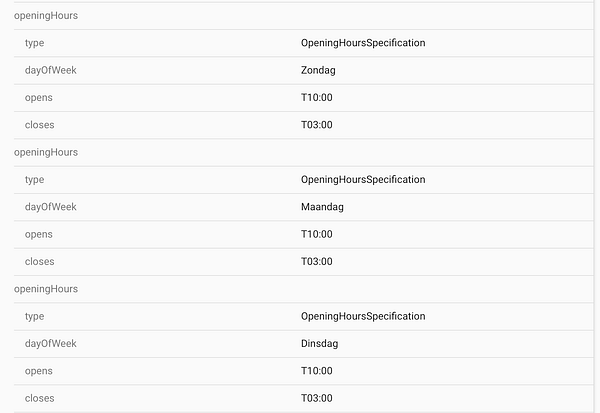600x413 pixels.
Task: Click the T03:00 closes value under Zondag
Action: click(x=317, y=125)
